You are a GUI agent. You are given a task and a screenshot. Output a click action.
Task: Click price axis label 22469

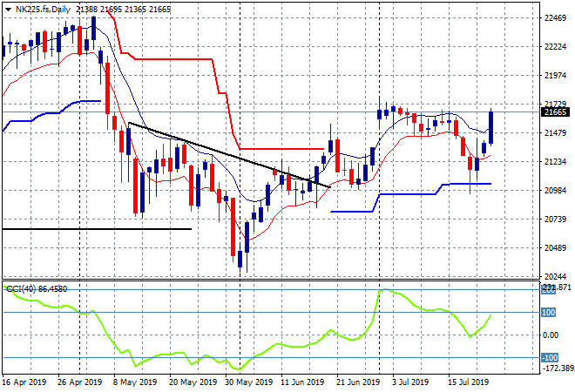tap(555, 18)
